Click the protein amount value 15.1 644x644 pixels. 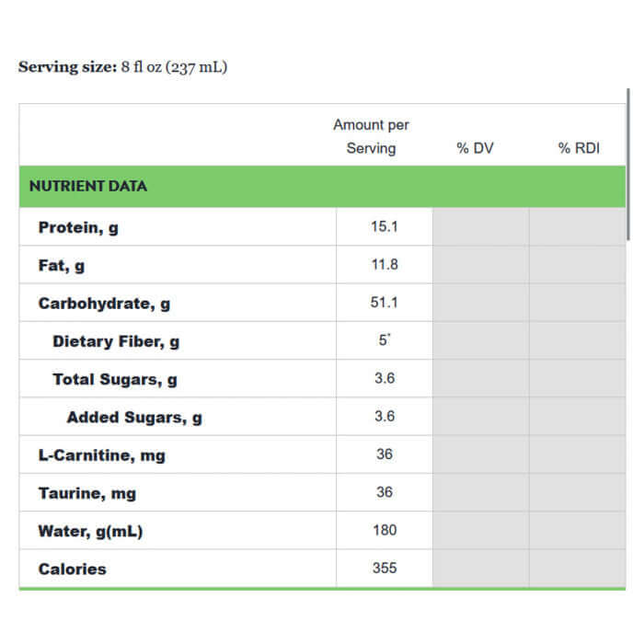click(385, 226)
